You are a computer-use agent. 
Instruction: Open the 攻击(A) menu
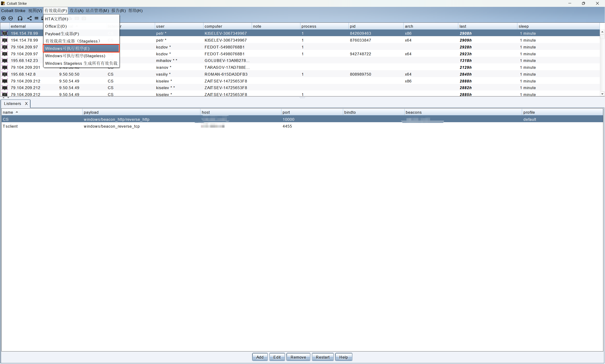(x=77, y=11)
